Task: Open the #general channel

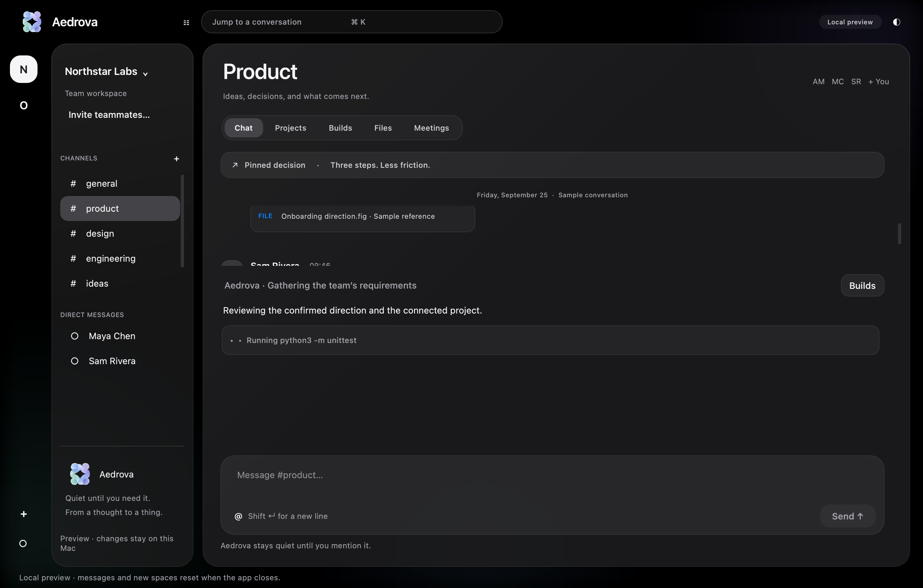Action: point(120,184)
